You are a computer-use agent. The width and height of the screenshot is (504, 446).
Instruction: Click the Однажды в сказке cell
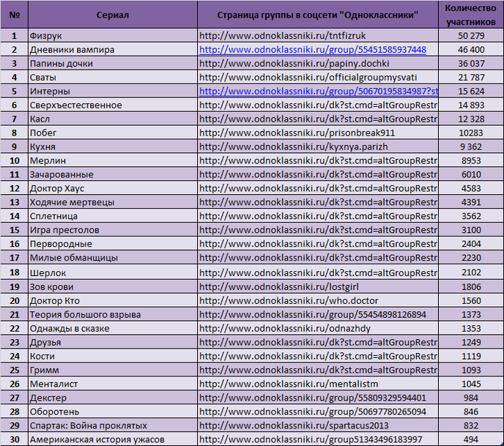(113, 328)
